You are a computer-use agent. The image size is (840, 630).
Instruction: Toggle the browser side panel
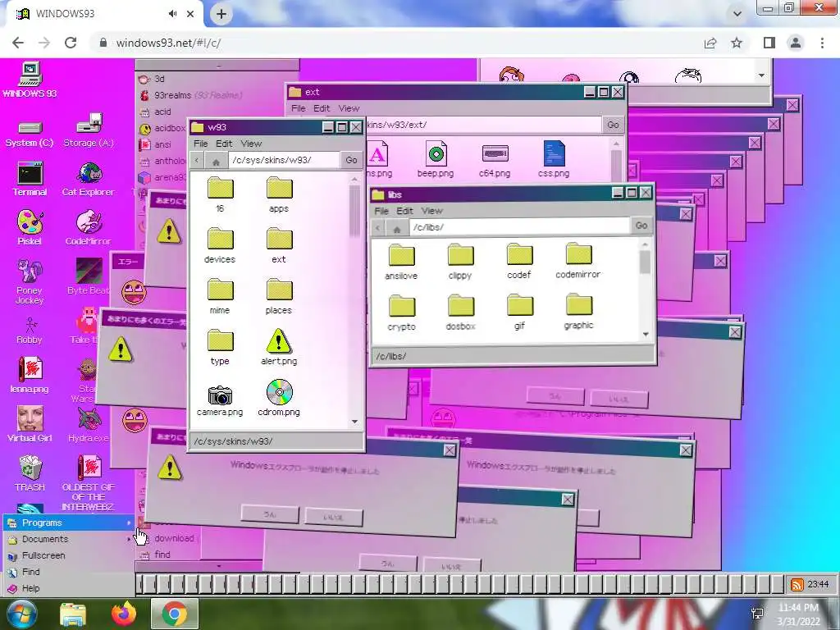pos(769,43)
